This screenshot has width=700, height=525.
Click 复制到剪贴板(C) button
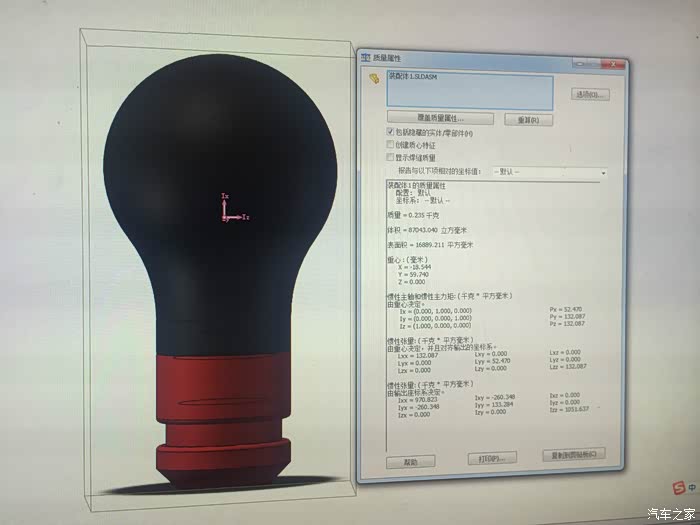click(x=574, y=454)
